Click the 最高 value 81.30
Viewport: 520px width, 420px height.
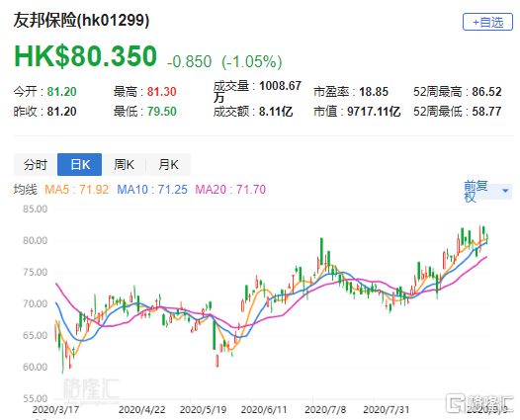click(x=162, y=92)
